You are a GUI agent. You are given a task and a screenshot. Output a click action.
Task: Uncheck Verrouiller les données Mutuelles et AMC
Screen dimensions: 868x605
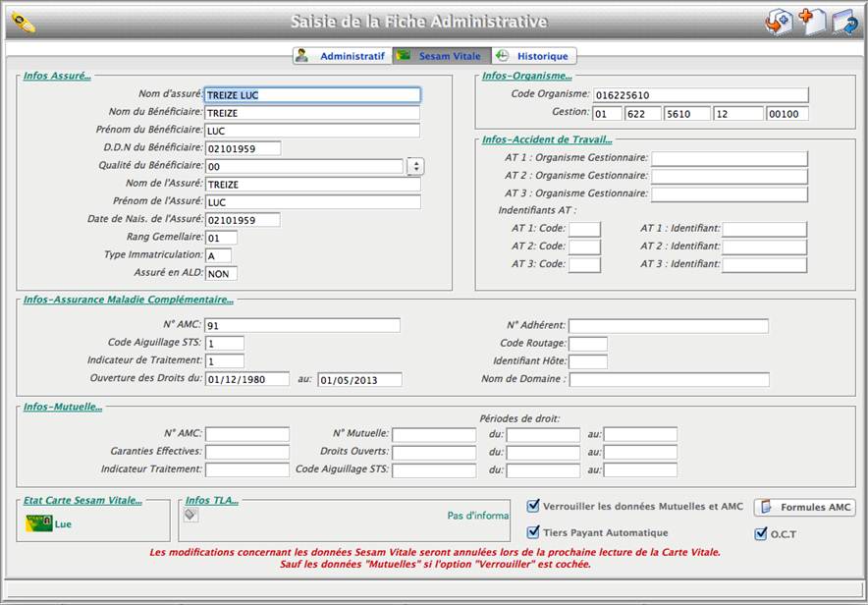(x=533, y=505)
